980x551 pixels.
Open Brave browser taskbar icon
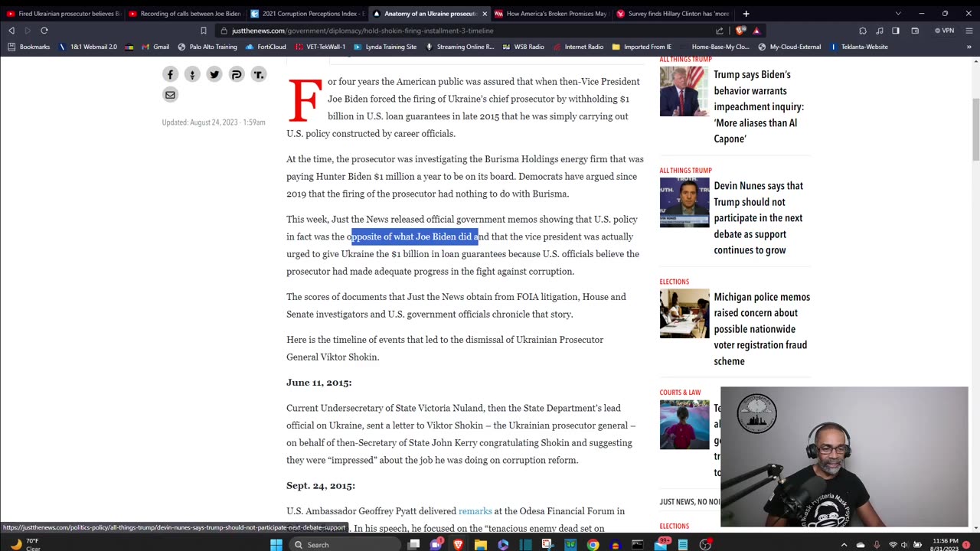tap(458, 545)
